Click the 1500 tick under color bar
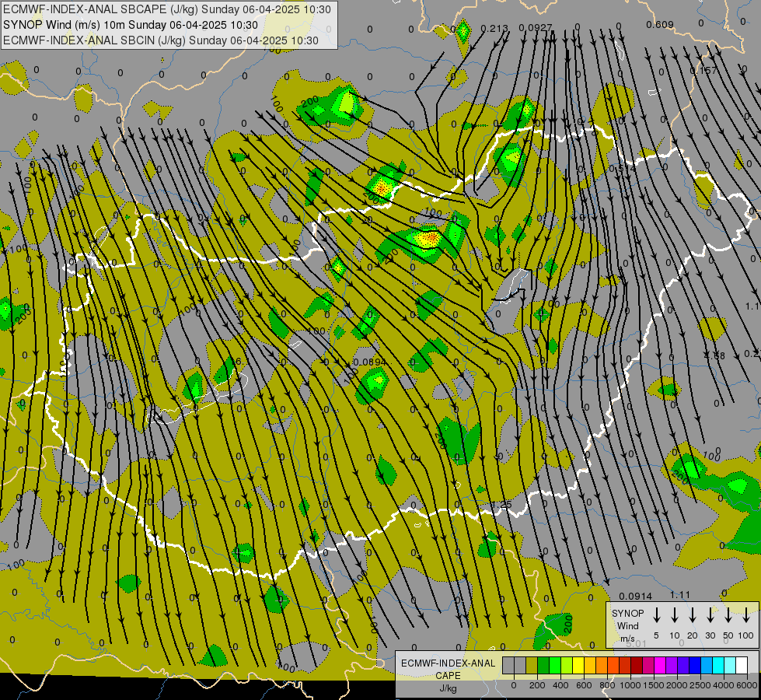The image size is (761, 700). [653, 685]
